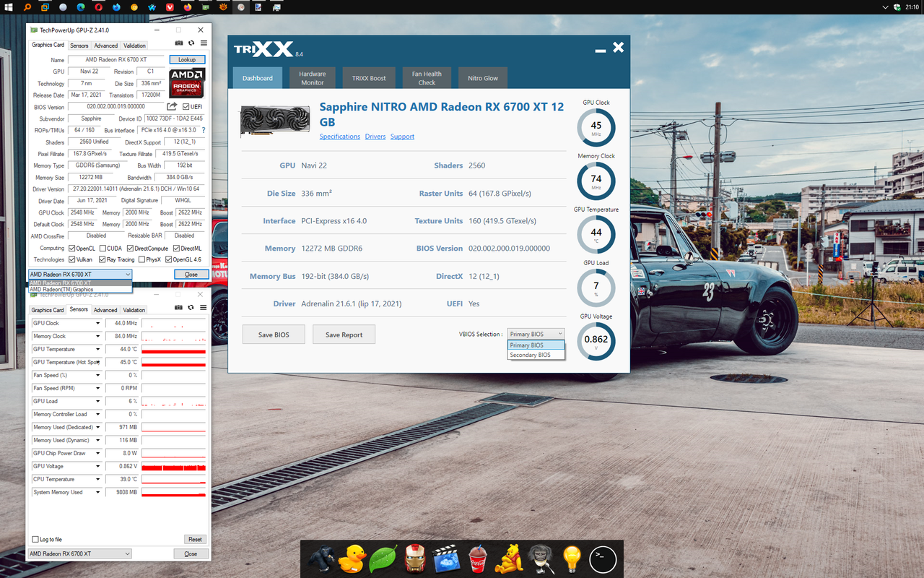Open the Nitro Glow tab
924x578 pixels.
pos(482,77)
